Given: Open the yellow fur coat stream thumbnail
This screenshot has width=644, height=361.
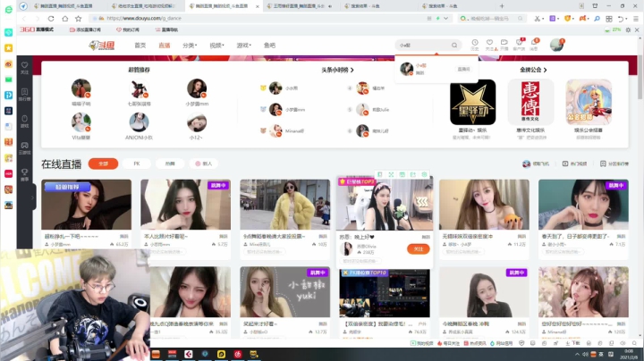Looking at the screenshot, I should tap(285, 205).
